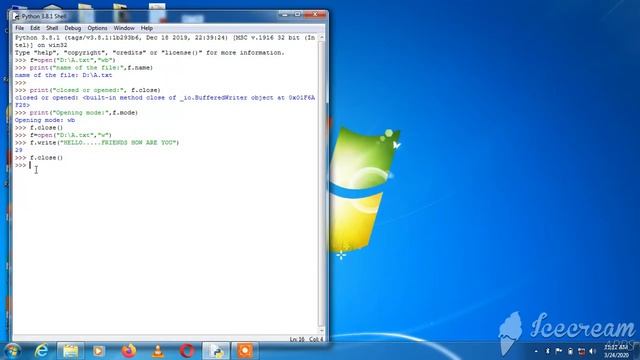Click the empty >>> prompt line at bottom
640x360 pixels.
(165, 165)
